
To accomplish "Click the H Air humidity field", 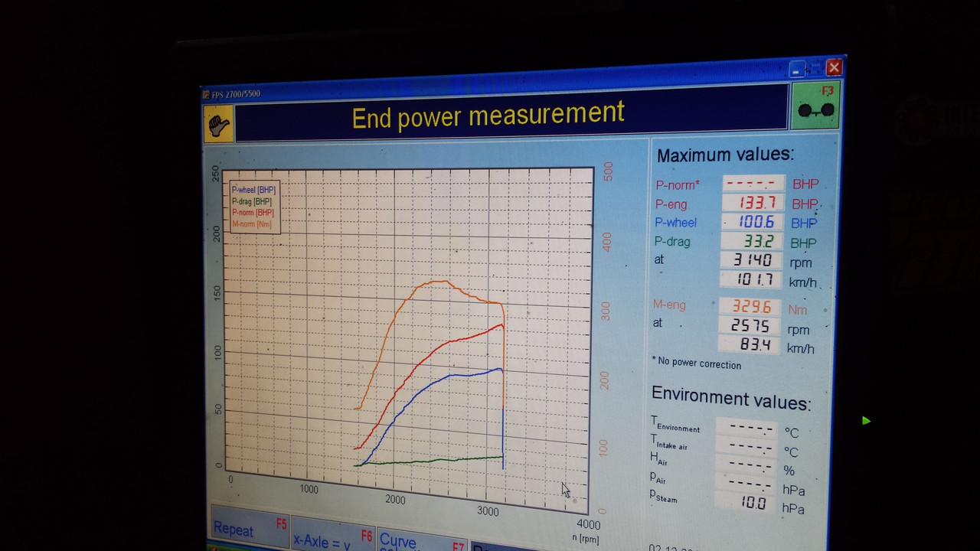I will click(x=744, y=465).
